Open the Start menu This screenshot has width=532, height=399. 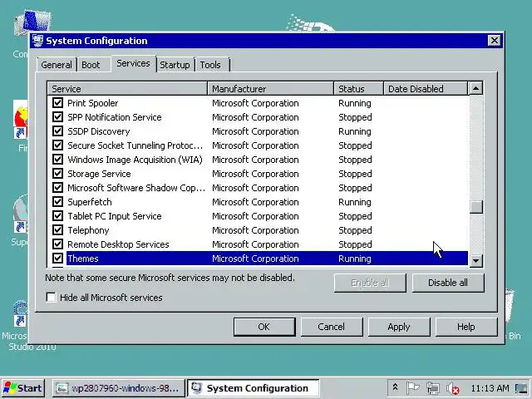click(23, 388)
